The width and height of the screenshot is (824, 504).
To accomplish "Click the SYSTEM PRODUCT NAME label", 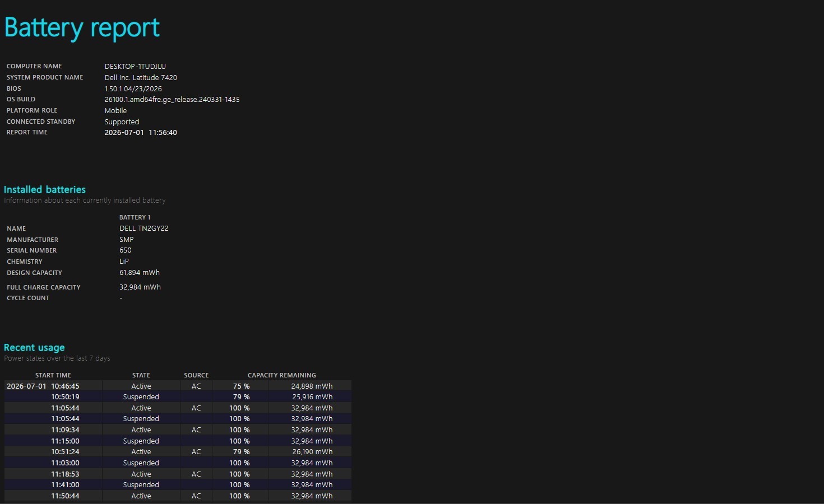I will click(45, 77).
